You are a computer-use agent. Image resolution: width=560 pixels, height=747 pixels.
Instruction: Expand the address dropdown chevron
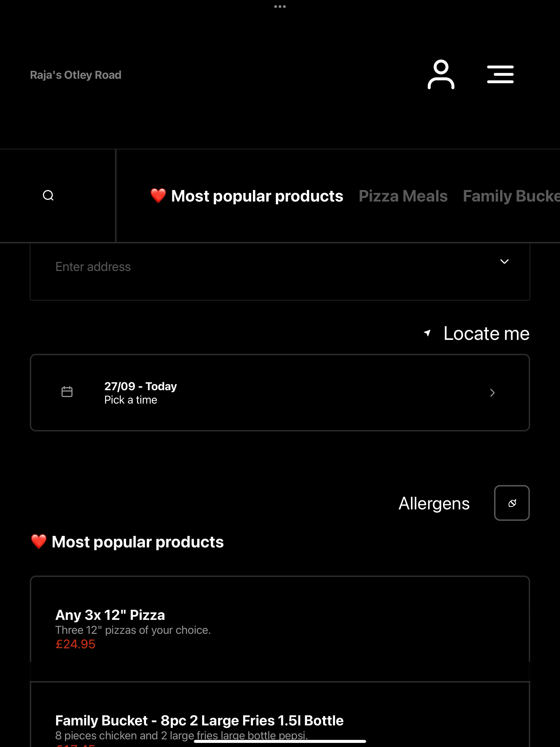[504, 261]
